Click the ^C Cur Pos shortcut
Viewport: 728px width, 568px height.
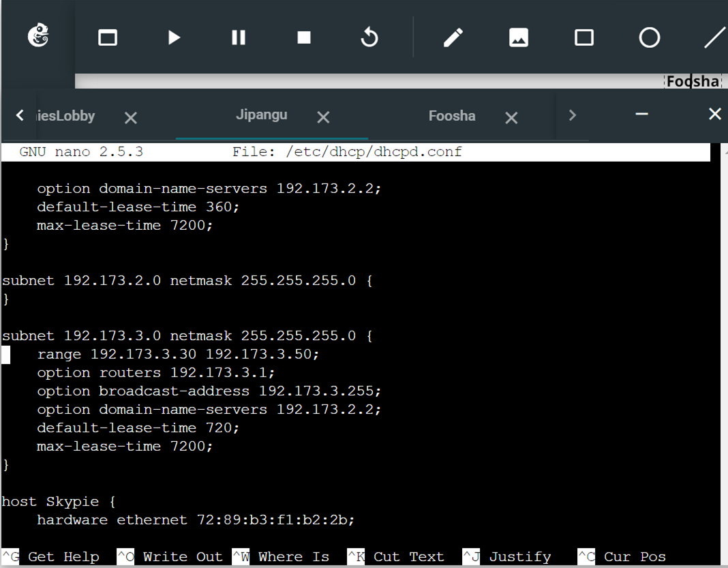(x=622, y=556)
